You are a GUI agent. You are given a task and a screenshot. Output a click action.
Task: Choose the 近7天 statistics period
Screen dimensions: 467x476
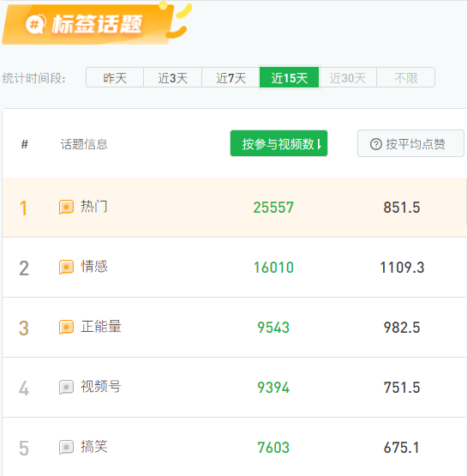pos(231,78)
